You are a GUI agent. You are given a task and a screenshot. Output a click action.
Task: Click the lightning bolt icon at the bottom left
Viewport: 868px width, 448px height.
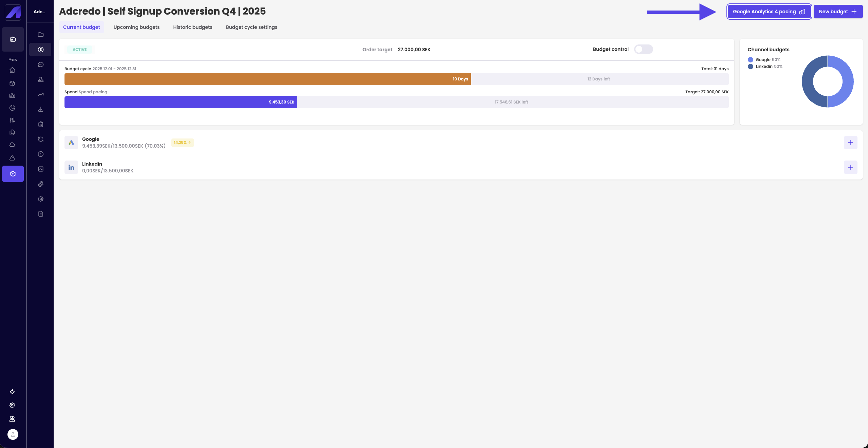pyautogui.click(x=12, y=392)
